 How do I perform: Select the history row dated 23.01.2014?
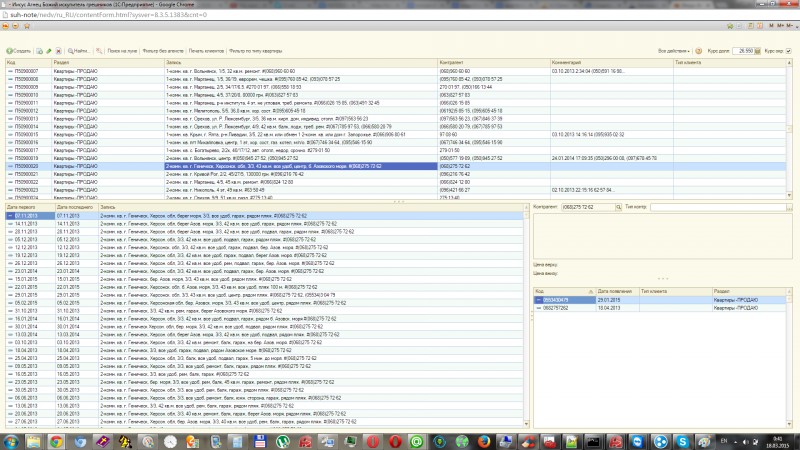(x=264, y=271)
